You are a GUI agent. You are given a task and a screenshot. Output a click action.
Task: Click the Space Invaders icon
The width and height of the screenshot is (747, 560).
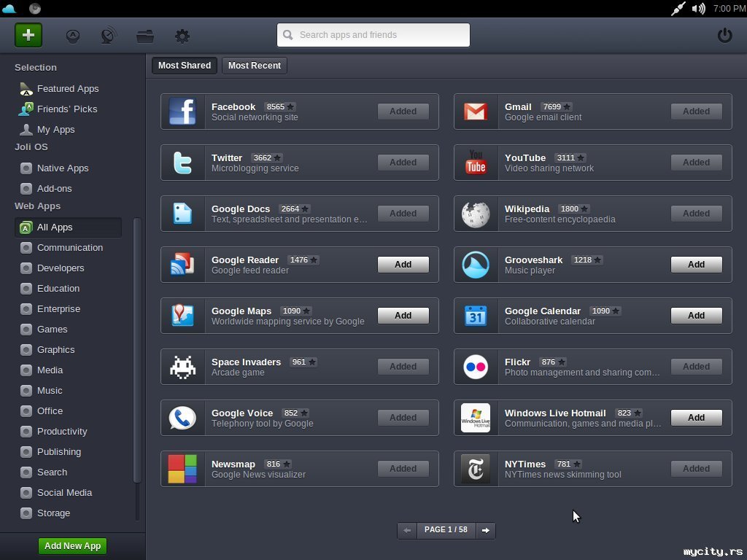[x=182, y=367]
